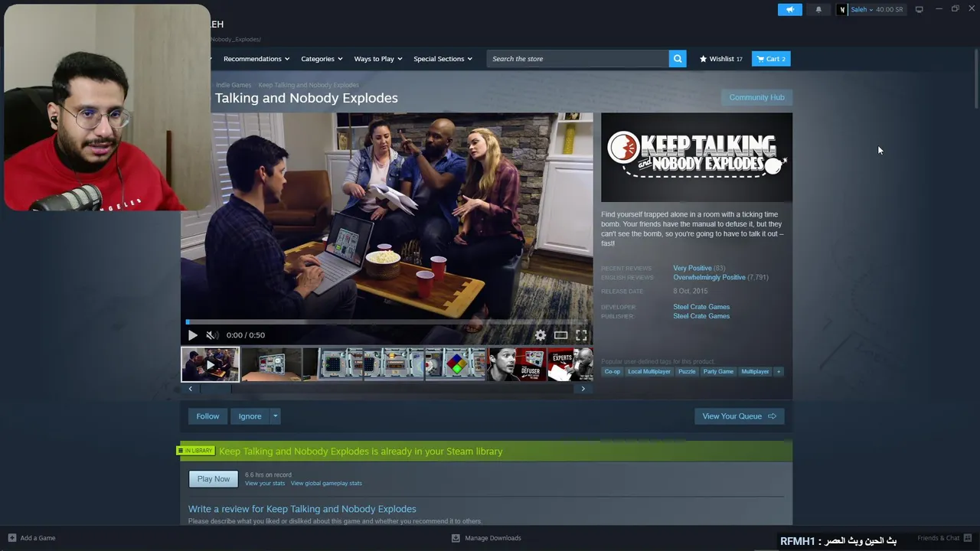Select the first trailer thumbnail
Image resolution: width=980 pixels, height=551 pixels.
(x=210, y=364)
